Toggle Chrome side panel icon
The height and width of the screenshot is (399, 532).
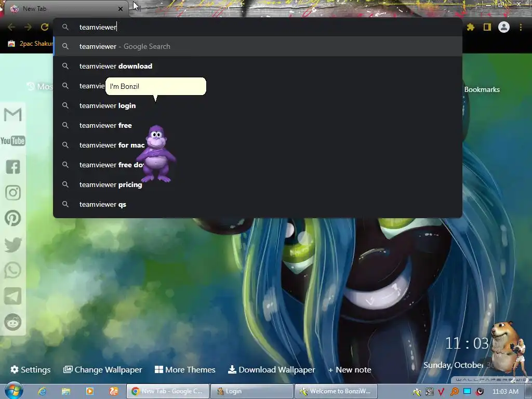487,27
